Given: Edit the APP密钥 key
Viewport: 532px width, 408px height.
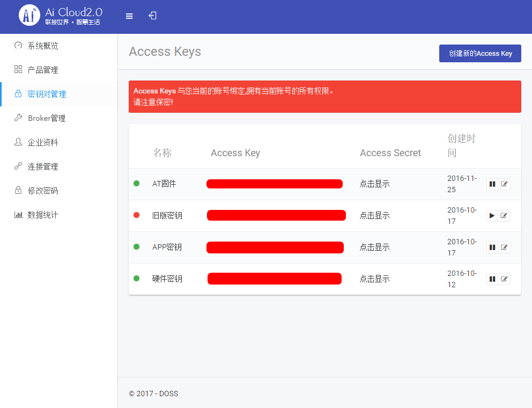Looking at the screenshot, I should tap(504, 247).
